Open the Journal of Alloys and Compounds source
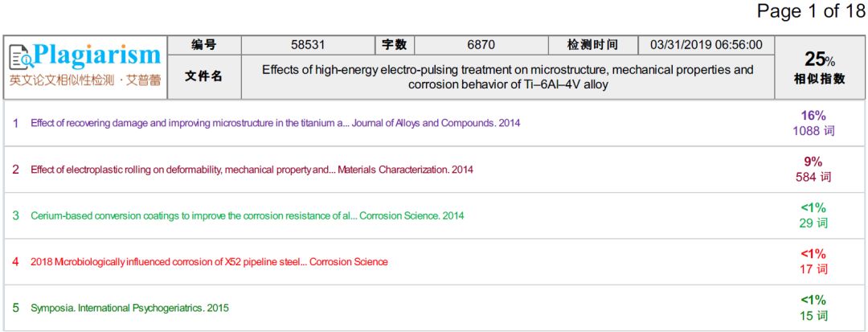This screenshot has height=332, width=868. click(x=276, y=123)
